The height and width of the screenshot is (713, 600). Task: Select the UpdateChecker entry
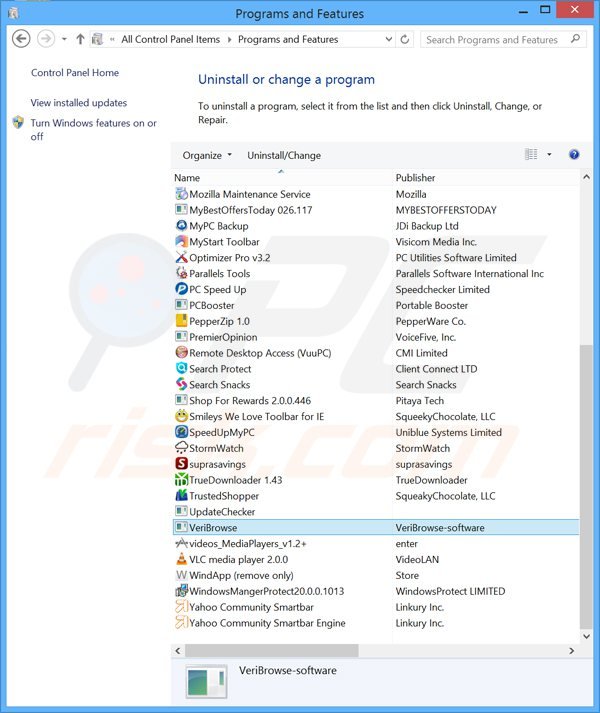(x=222, y=512)
